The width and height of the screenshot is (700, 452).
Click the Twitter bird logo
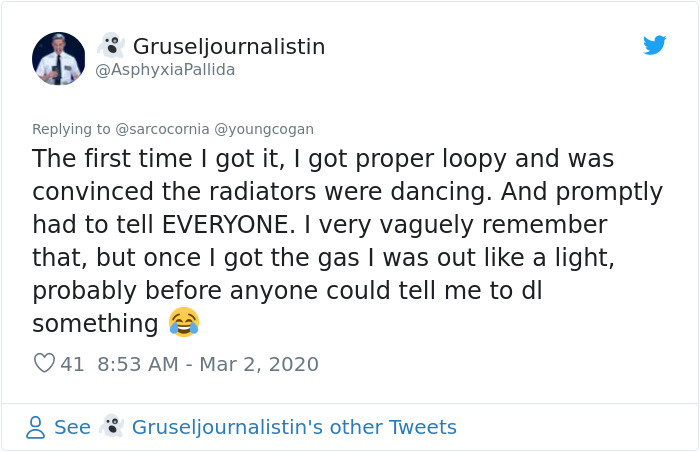654,45
